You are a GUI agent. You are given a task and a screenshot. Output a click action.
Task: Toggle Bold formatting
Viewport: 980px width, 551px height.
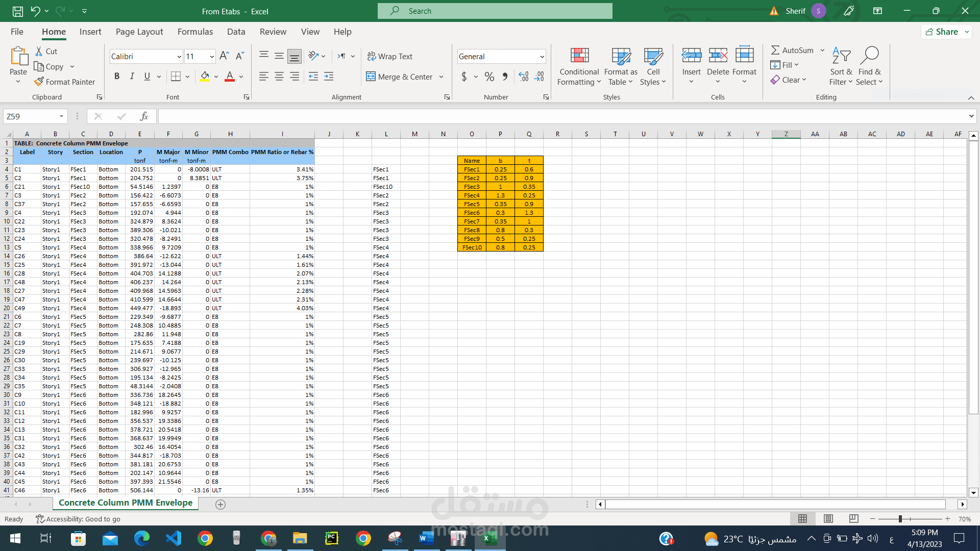117,77
